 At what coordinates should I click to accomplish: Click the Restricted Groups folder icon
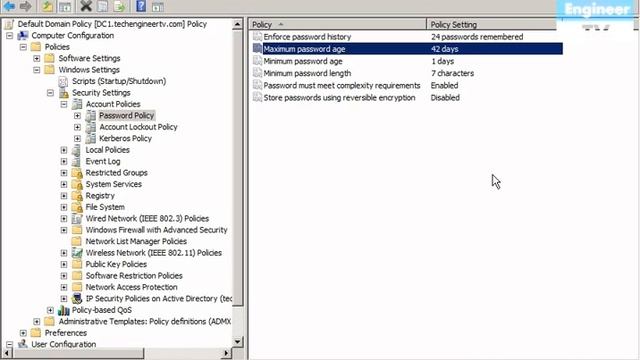tap(77, 173)
